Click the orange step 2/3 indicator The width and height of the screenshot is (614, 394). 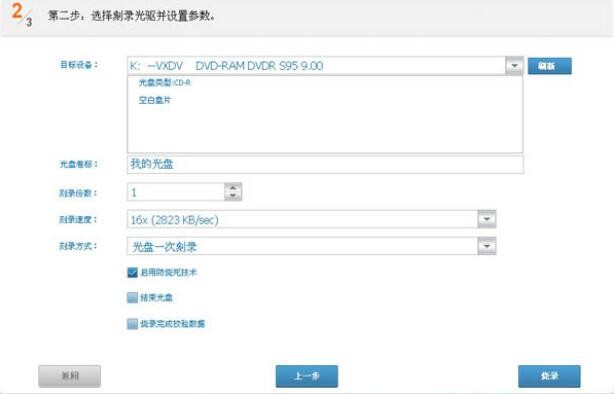(20, 14)
